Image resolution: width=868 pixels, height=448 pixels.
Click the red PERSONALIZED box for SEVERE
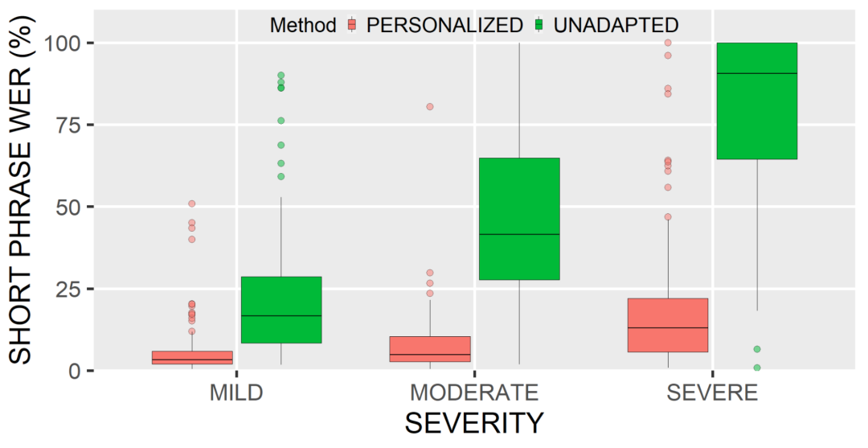pos(668,325)
